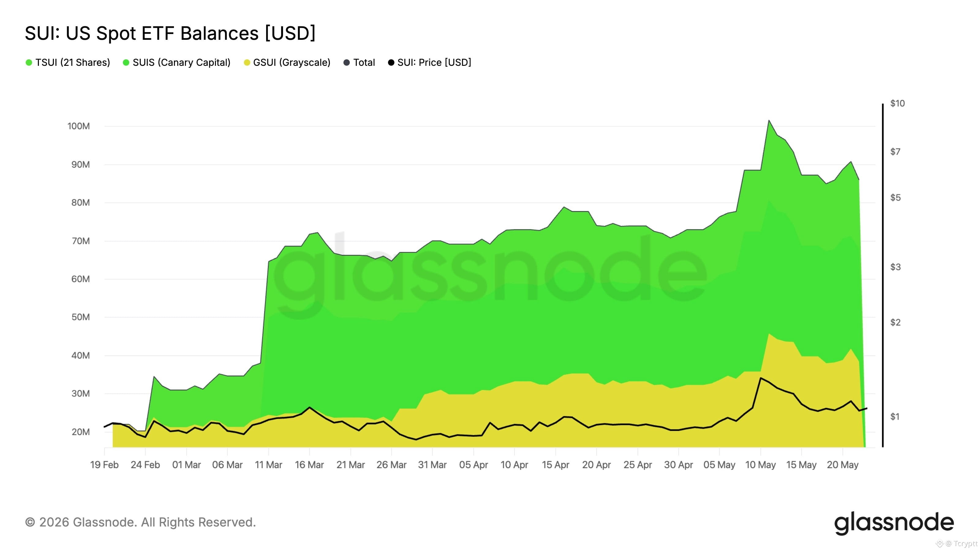This screenshot has height=551, width=980.
Task: Toggle the SUI: Price [USD] legend entry
Action: (429, 62)
